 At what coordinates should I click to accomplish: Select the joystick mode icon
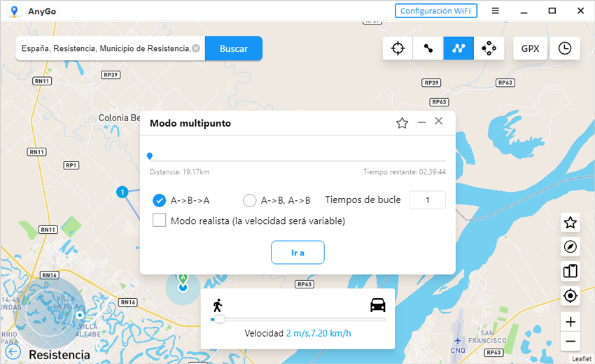(489, 48)
